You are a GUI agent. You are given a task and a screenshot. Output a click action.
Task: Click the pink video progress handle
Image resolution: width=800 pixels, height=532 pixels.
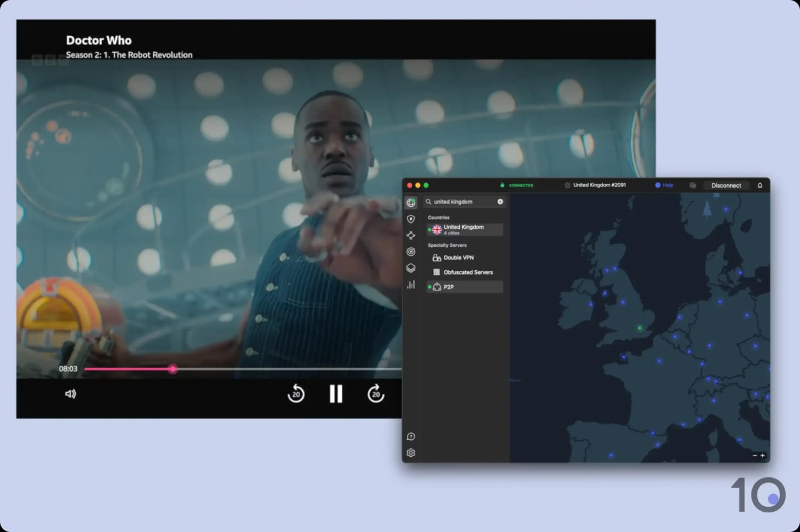[173, 369]
